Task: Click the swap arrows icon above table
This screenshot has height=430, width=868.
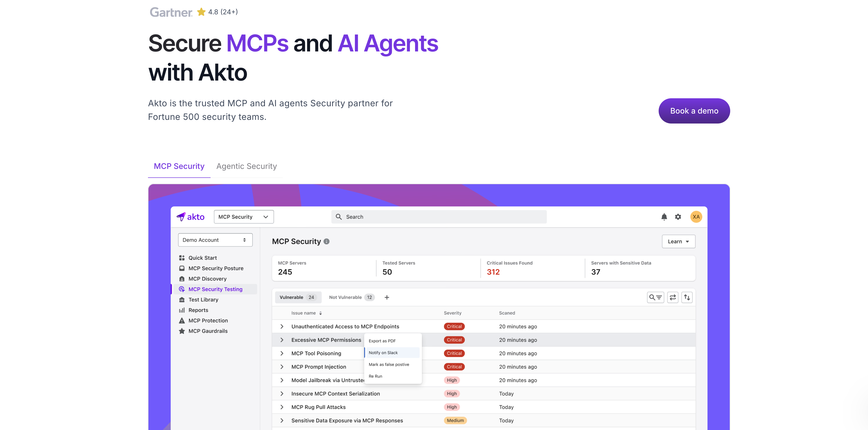Action: click(x=672, y=297)
